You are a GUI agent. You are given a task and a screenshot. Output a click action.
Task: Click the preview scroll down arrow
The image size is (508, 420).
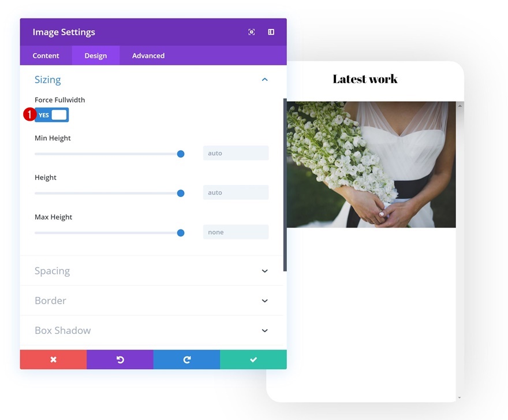(x=460, y=397)
